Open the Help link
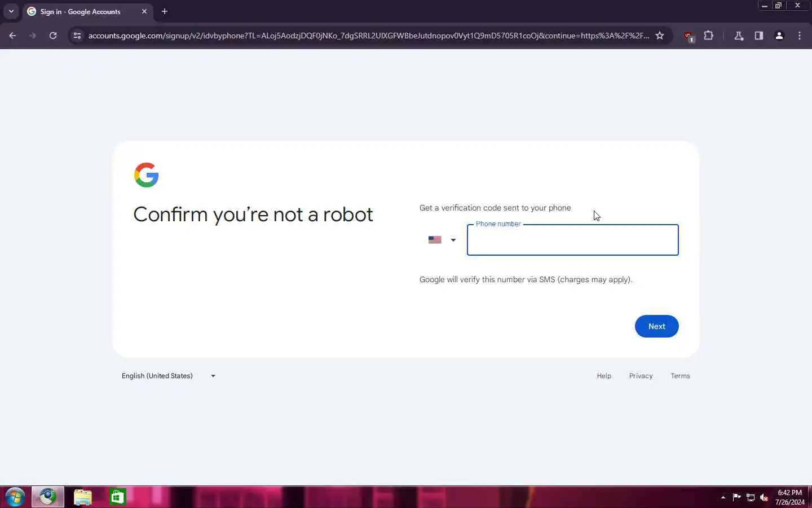Image resolution: width=812 pixels, height=508 pixels. click(x=604, y=376)
